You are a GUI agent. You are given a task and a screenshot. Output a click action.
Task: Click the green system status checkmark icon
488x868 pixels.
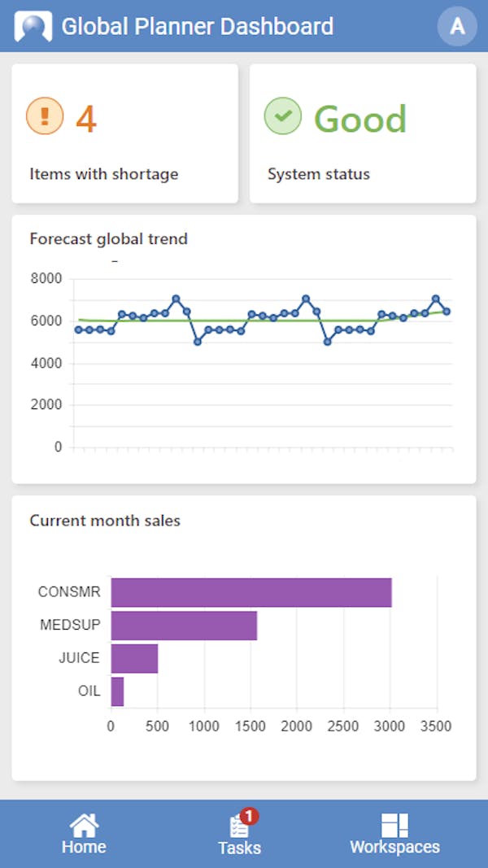point(283,116)
